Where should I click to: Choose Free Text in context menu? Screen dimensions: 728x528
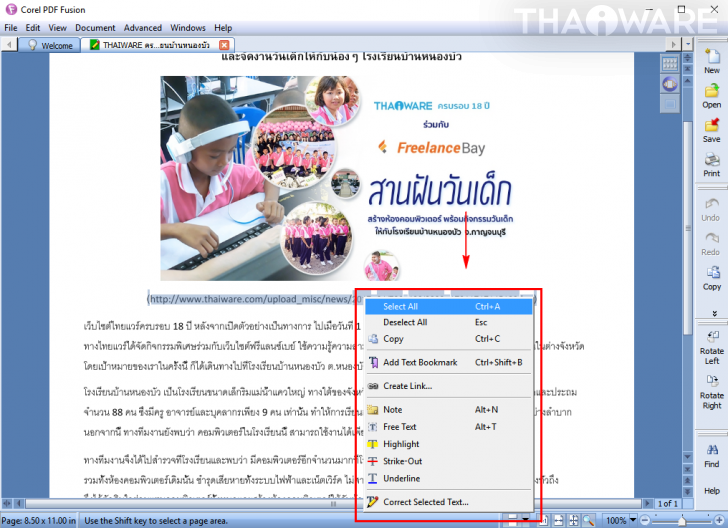(448, 427)
